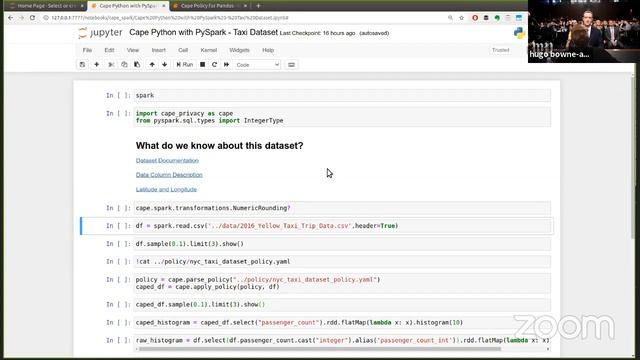
Task: Select the cell containing 'spark'
Action: (x=342, y=95)
